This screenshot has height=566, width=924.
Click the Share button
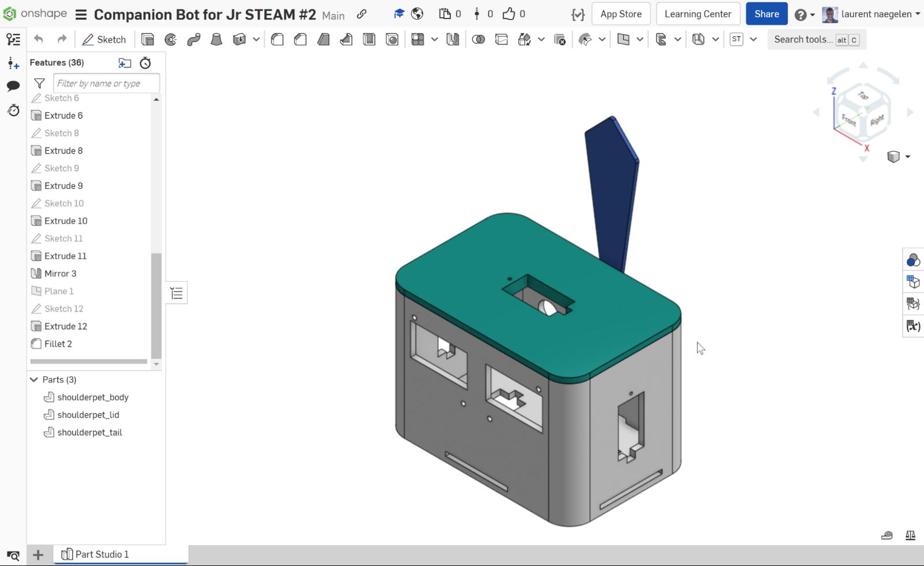click(x=766, y=13)
